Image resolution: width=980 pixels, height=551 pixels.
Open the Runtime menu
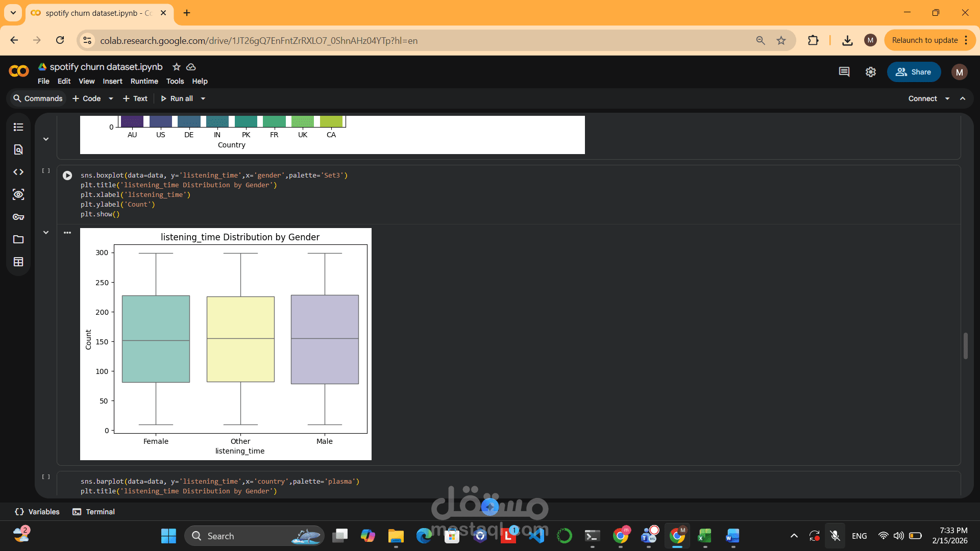tap(144, 81)
